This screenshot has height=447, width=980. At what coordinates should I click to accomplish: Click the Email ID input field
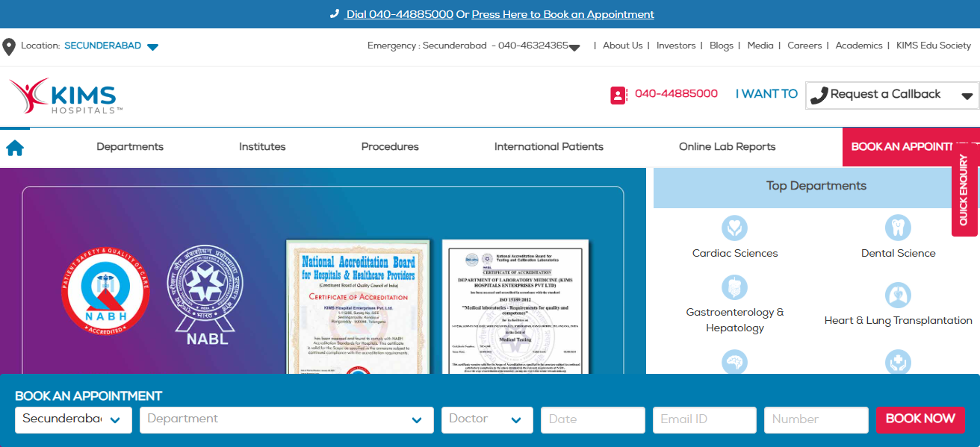tap(704, 419)
